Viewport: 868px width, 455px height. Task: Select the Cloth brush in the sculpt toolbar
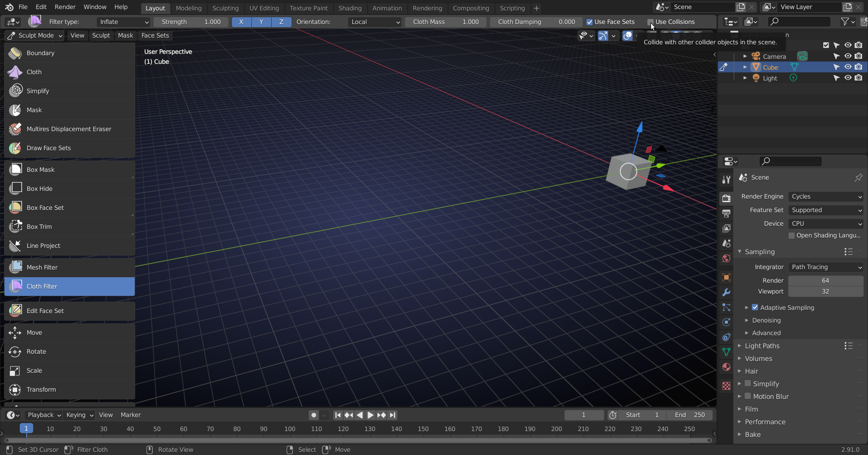pyautogui.click(x=34, y=72)
